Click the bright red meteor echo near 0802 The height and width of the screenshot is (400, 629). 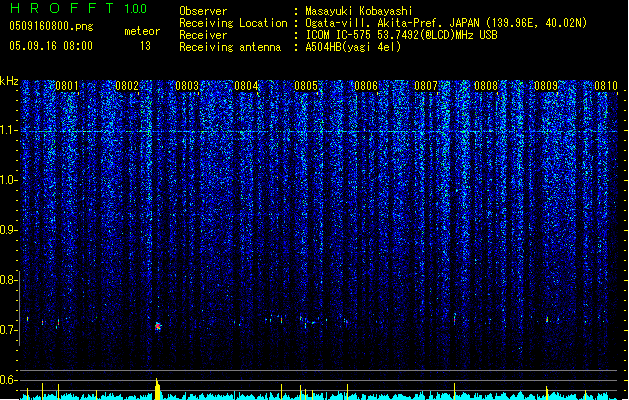(158, 326)
